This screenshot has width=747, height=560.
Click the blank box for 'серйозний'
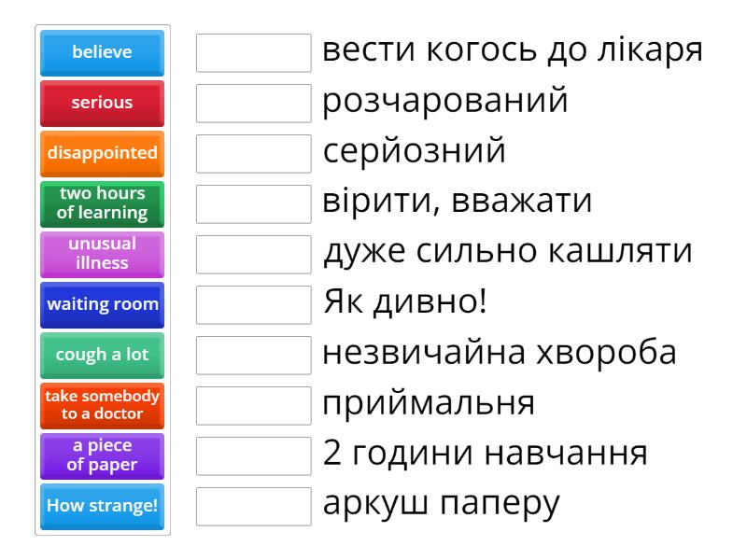(x=254, y=154)
